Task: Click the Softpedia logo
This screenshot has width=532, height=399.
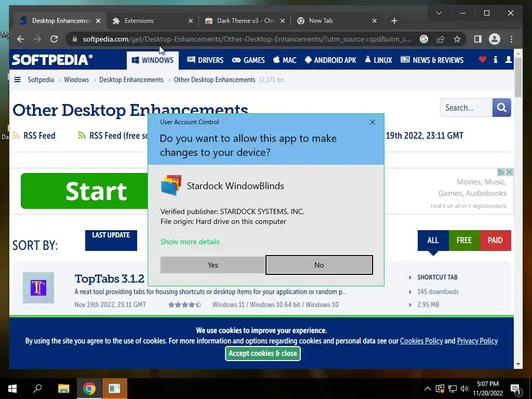Action: (x=52, y=60)
